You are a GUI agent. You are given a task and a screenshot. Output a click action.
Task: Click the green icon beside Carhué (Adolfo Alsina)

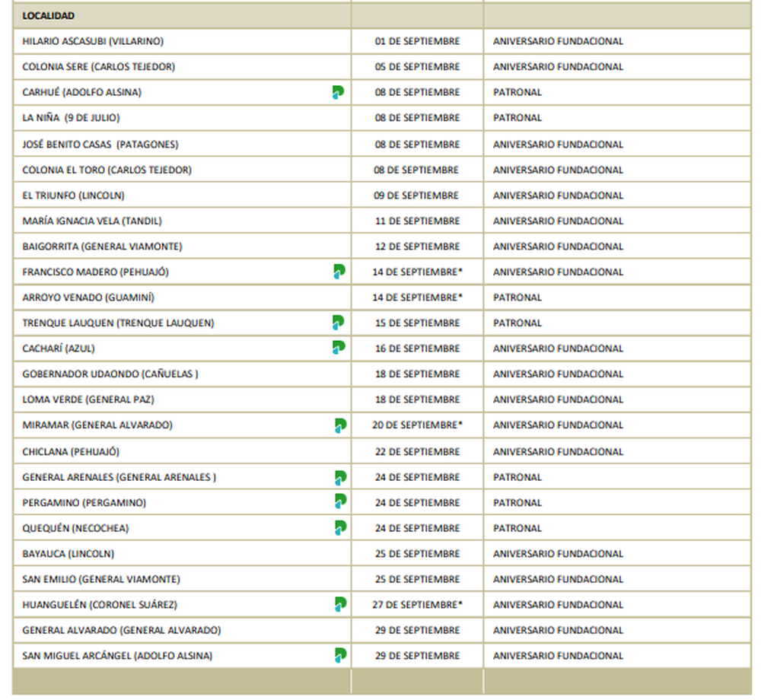pyautogui.click(x=338, y=92)
